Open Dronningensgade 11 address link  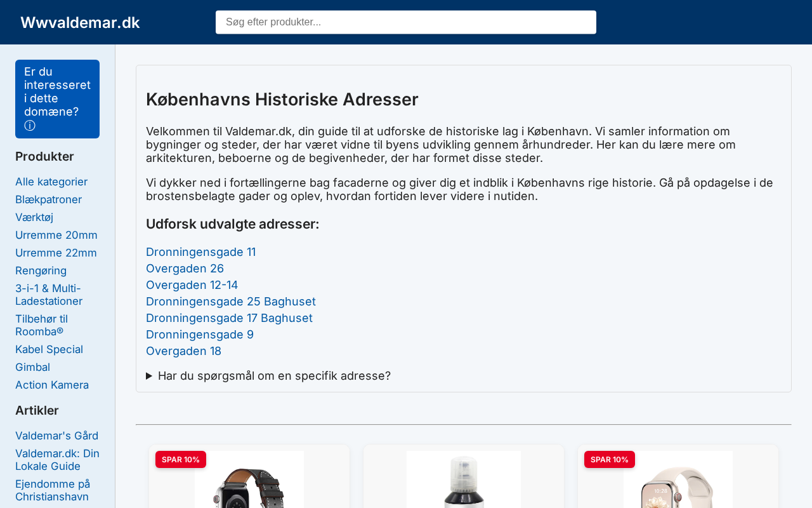(x=201, y=252)
